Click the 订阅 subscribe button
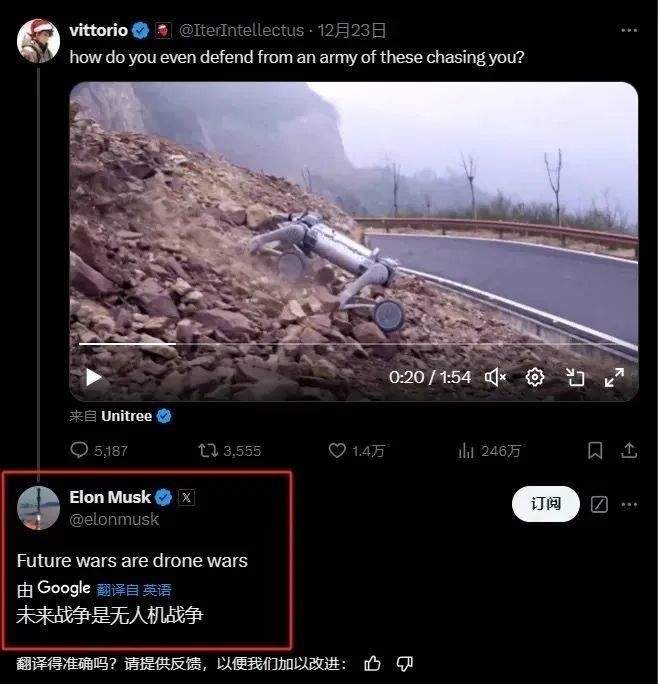Image resolution: width=658 pixels, height=684 pixels. (546, 504)
